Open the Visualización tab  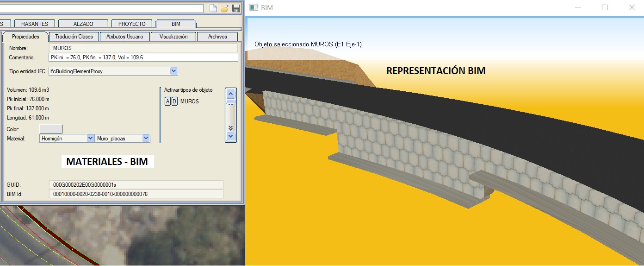click(173, 36)
